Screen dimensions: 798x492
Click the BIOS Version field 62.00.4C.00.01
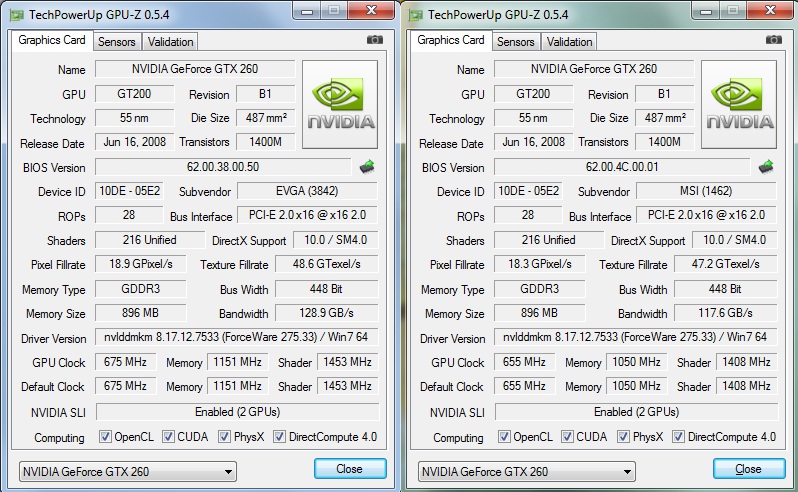(622, 167)
